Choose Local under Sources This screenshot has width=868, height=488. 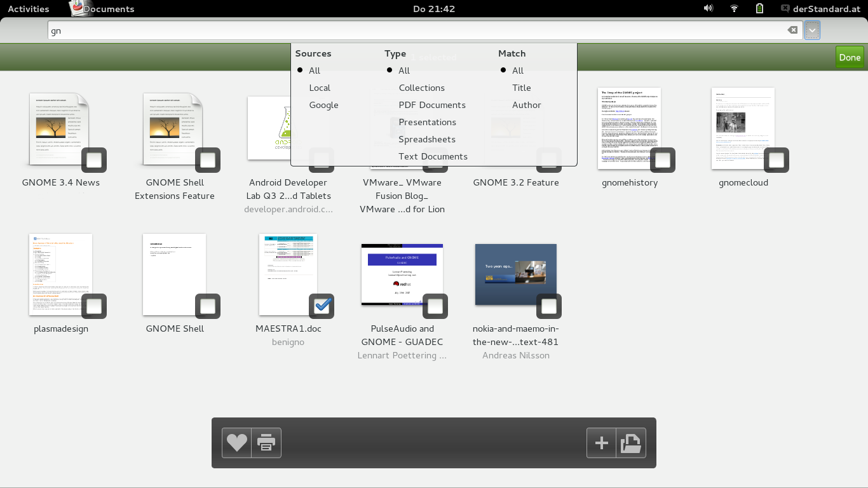coord(320,88)
